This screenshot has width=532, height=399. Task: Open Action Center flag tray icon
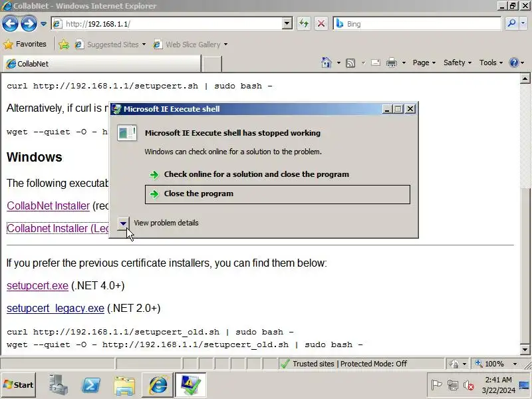click(x=436, y=386)
